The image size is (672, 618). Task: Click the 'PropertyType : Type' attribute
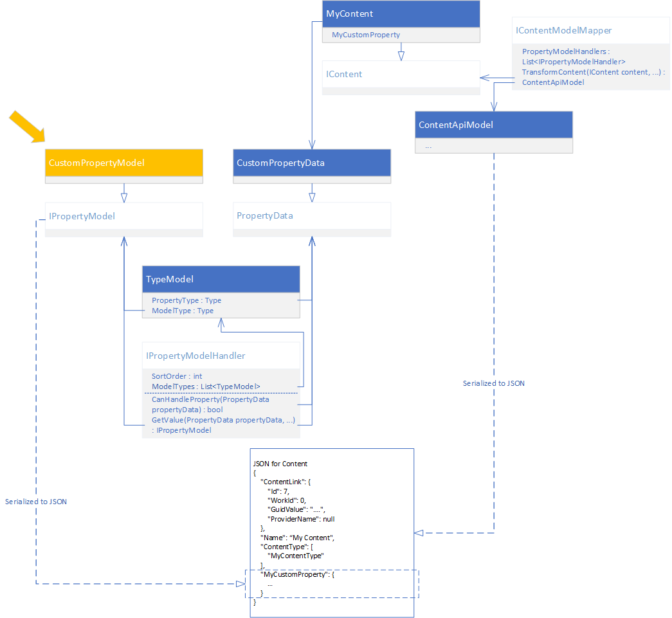pos(186,300)
